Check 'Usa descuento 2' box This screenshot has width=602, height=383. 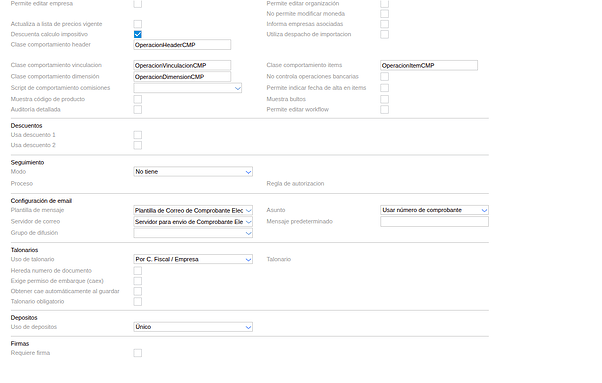click(x=137, y=145)
